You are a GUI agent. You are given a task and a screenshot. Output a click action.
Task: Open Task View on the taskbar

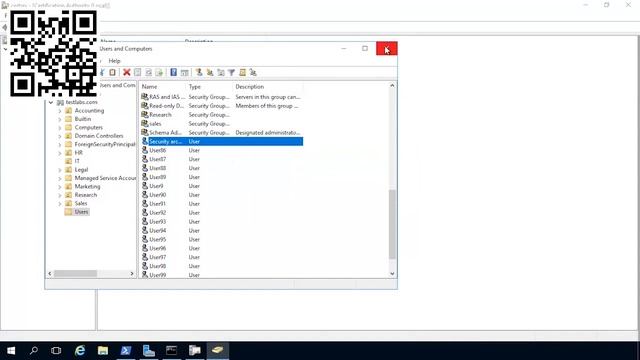click(x=56, y=351)
